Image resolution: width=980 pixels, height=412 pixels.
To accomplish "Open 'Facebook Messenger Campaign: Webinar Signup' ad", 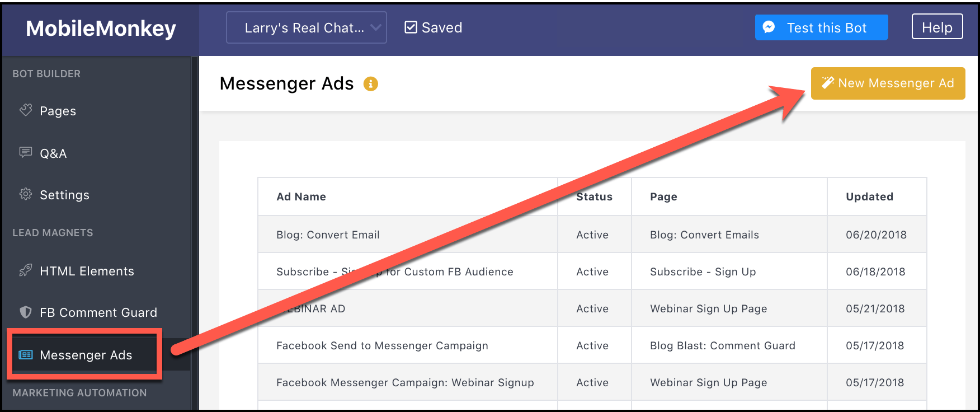I will click(x=405, y=382).
